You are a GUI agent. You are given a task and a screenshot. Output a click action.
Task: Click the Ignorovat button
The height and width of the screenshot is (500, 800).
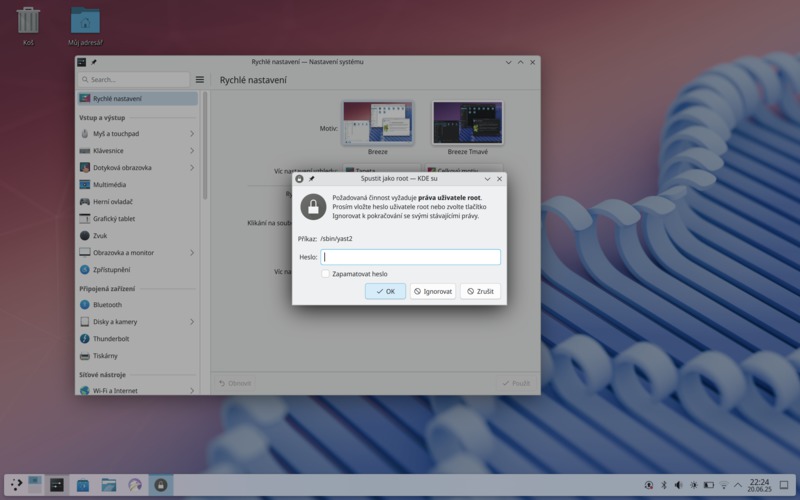[x=433, y=291]
